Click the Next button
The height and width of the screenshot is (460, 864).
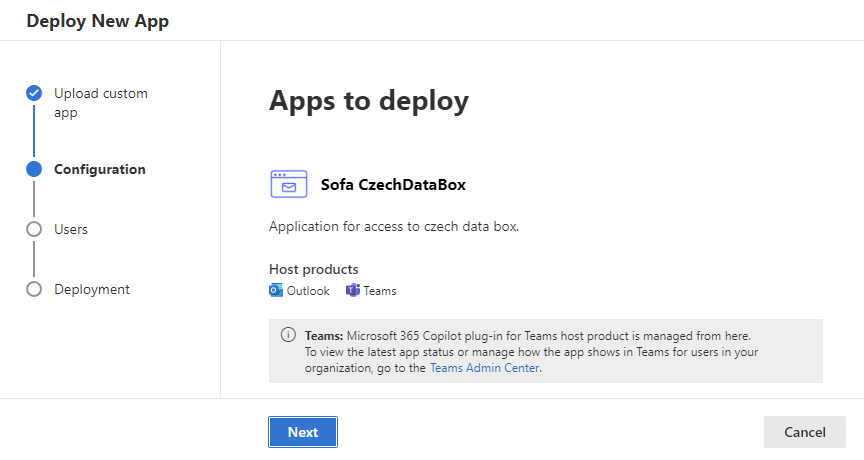pos(303,432)
